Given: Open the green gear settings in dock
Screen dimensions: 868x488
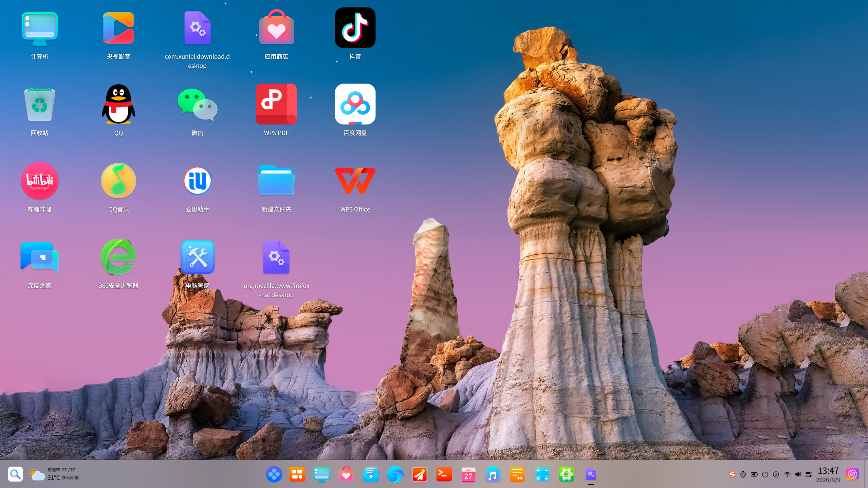Looking at the screenshot, I should pos(567,474).
